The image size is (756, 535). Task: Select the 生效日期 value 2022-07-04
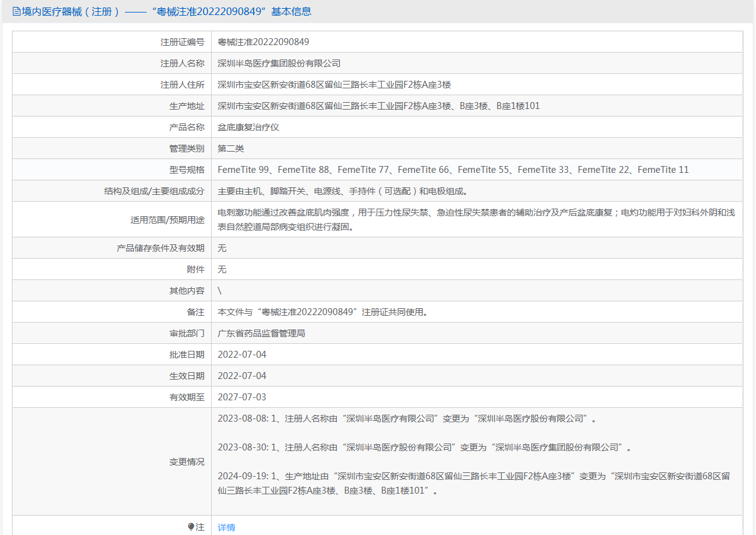242,376
